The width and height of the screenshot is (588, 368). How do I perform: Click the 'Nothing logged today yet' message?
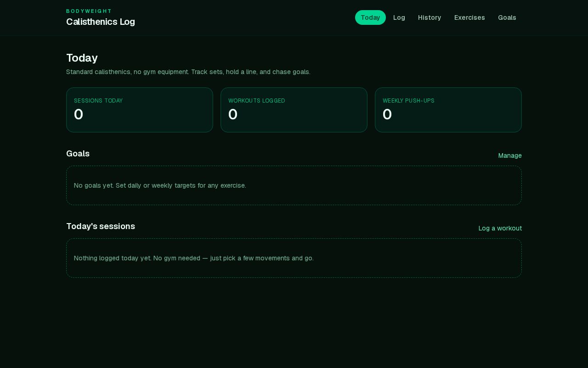tap(194, 258)
